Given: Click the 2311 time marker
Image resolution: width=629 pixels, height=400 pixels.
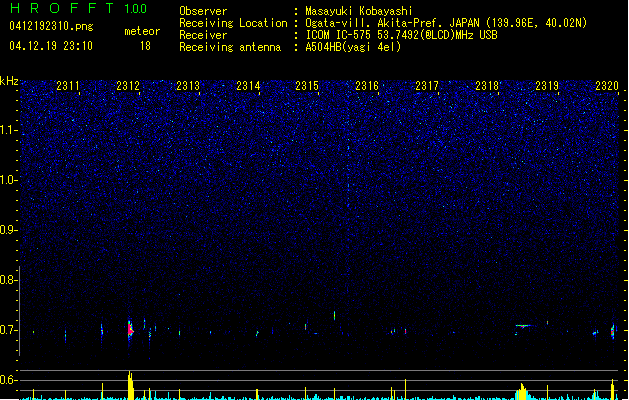Looking at the screenshot, I should 68,86.
